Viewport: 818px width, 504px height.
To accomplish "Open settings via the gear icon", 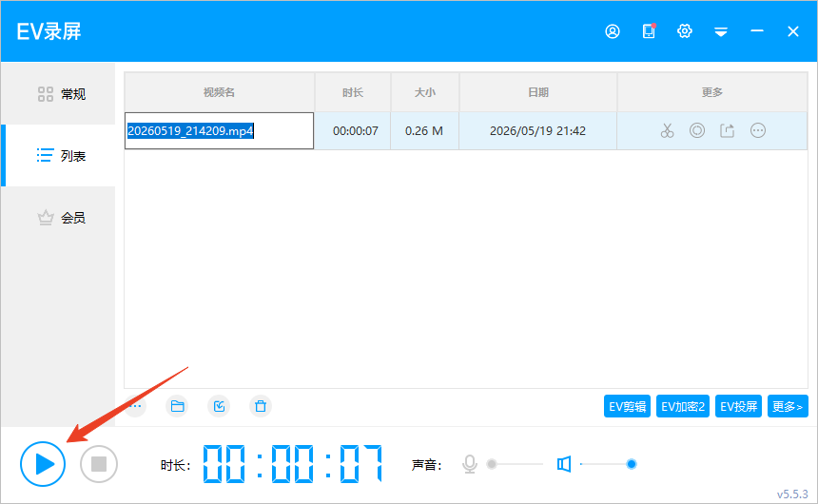I will (x=685, y=31).
